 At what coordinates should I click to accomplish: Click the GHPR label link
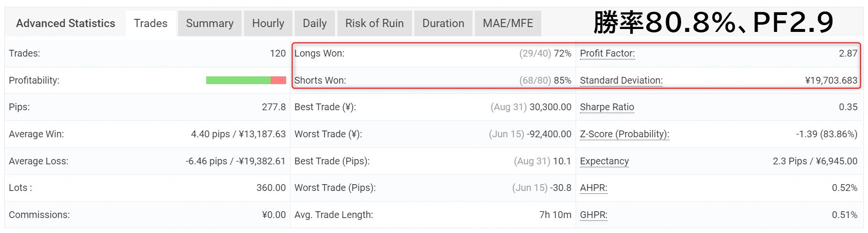pos(594,215)
